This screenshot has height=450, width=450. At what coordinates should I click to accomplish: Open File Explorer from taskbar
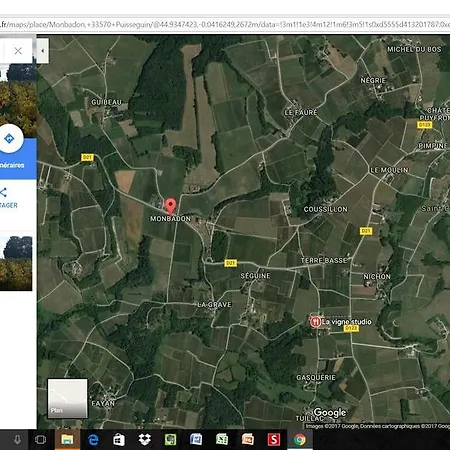67,440
